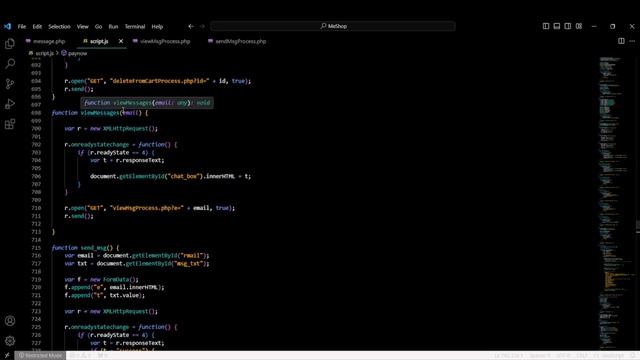
Task: Click the "deleteFromCartProcess.php?id=" string
Action: coord(160,81)
